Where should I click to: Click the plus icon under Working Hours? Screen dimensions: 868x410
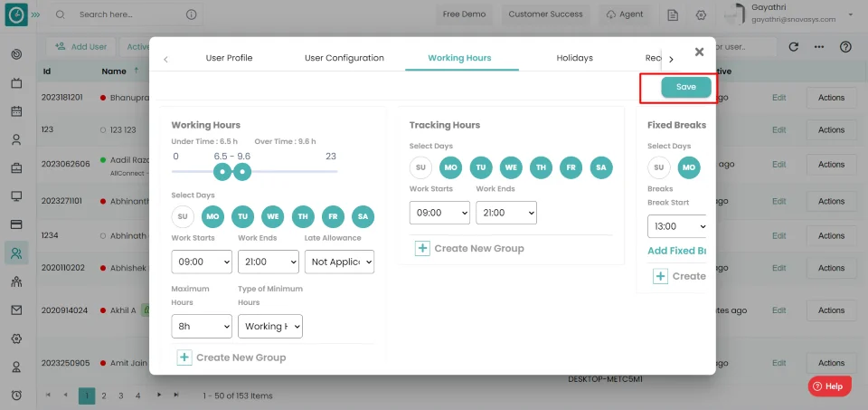pos(184,358)
